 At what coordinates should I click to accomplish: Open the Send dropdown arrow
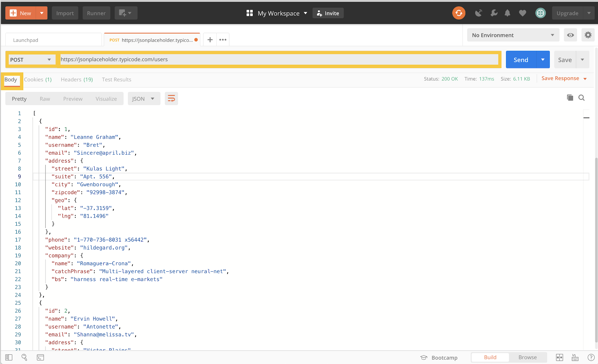543,60
